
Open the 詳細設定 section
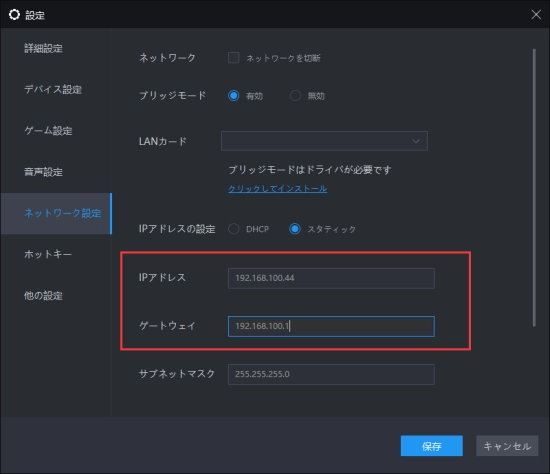pos(43,48)
